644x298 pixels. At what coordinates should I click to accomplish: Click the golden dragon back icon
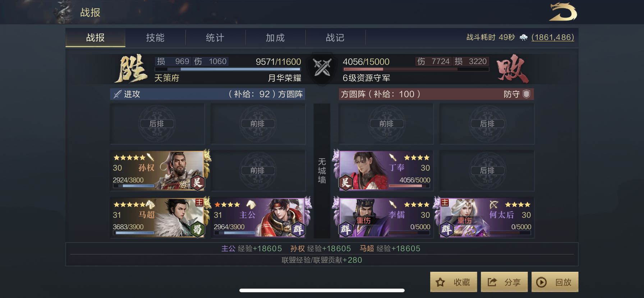(563, 12)
